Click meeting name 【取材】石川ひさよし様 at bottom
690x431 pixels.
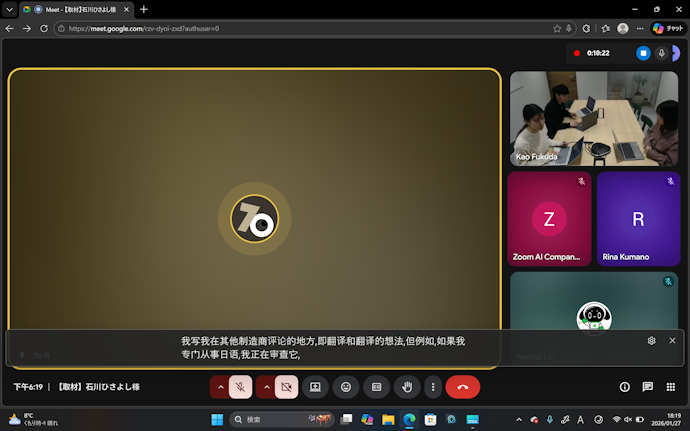99,387
